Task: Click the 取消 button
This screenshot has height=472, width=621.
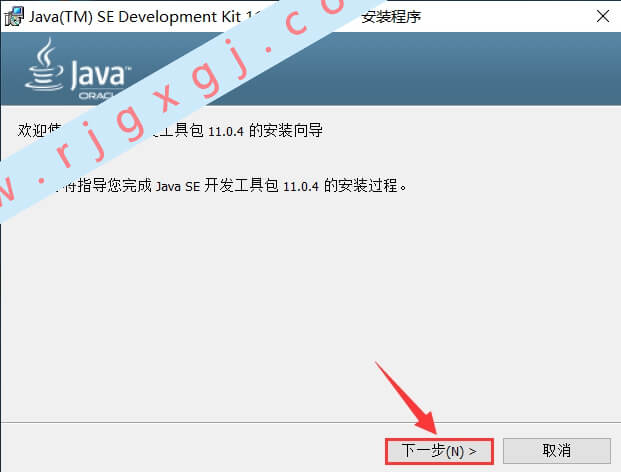Action: point(556,451)
